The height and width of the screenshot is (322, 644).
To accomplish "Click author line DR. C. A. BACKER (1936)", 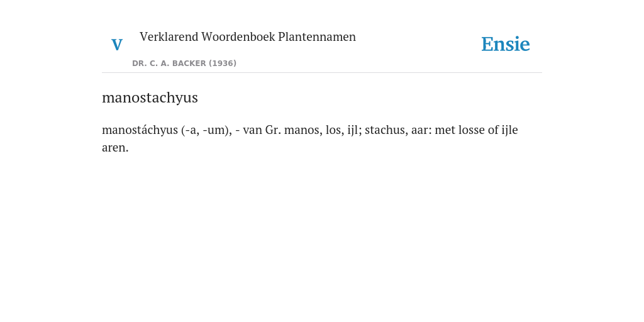I will pyautogui.click(x=184, y=64).
